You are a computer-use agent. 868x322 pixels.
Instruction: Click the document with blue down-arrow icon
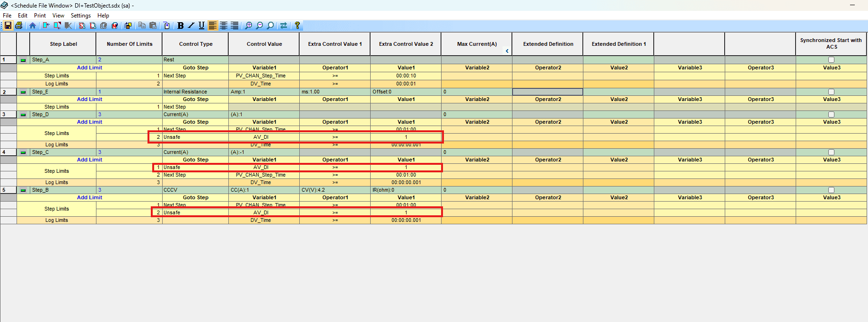(x=166, y=25)
